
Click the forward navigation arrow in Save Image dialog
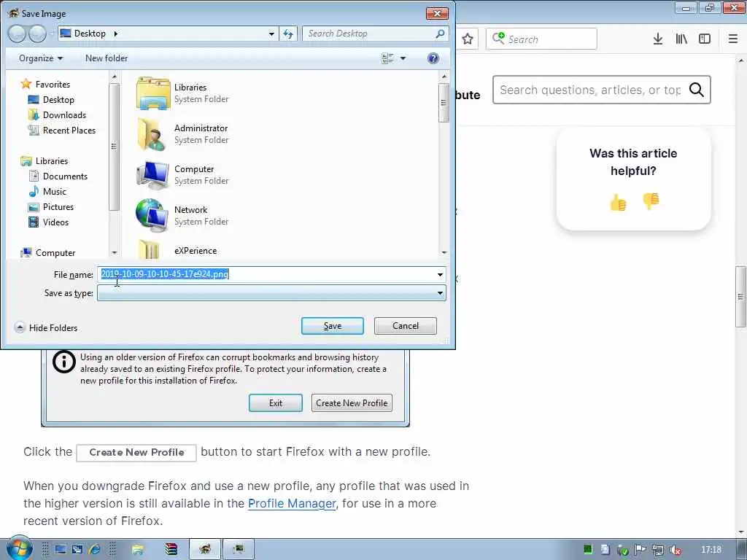(x=37, y=34)
